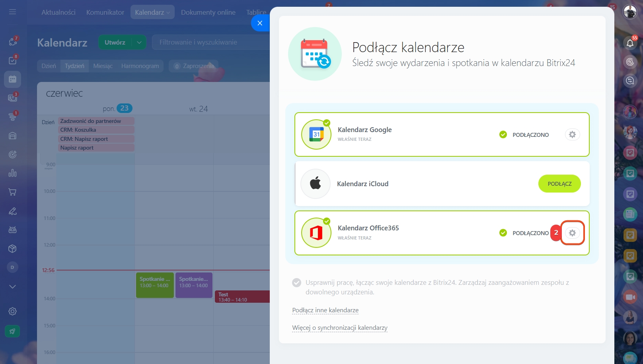Expand more sidebar items chevron
The width and height of the screenshot is (643, 364).
pyautogui.click(x=12, y=286)
